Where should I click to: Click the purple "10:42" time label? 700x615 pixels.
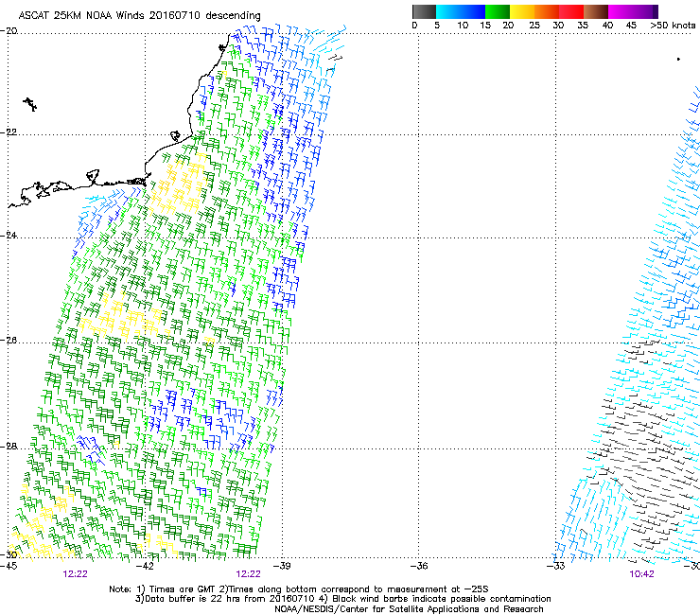click(x=641, y=574)
